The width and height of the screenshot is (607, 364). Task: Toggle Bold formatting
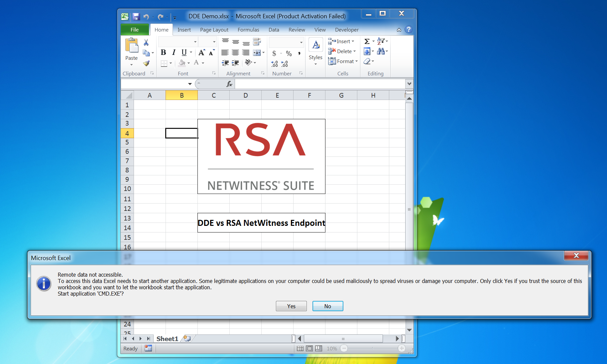click(x=163, y=52)
